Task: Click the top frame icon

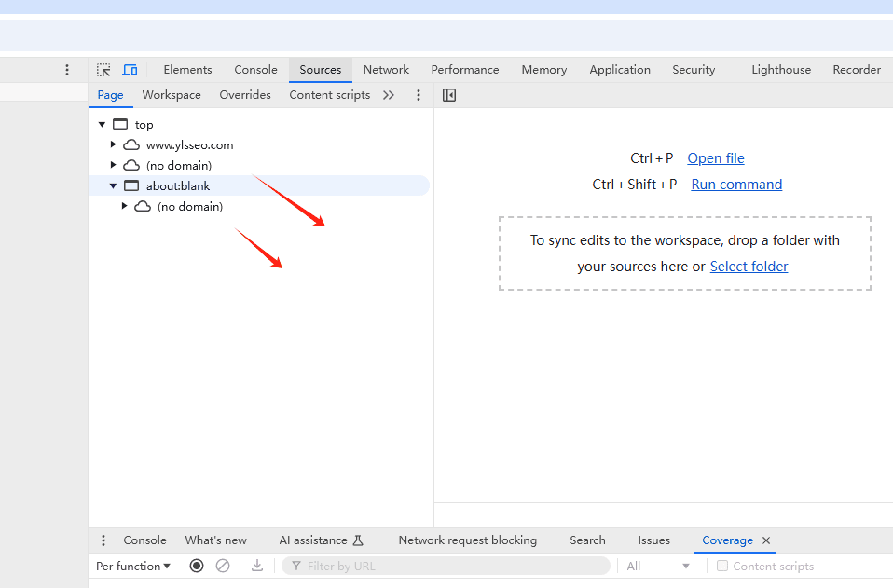Action: click(120, 124)
